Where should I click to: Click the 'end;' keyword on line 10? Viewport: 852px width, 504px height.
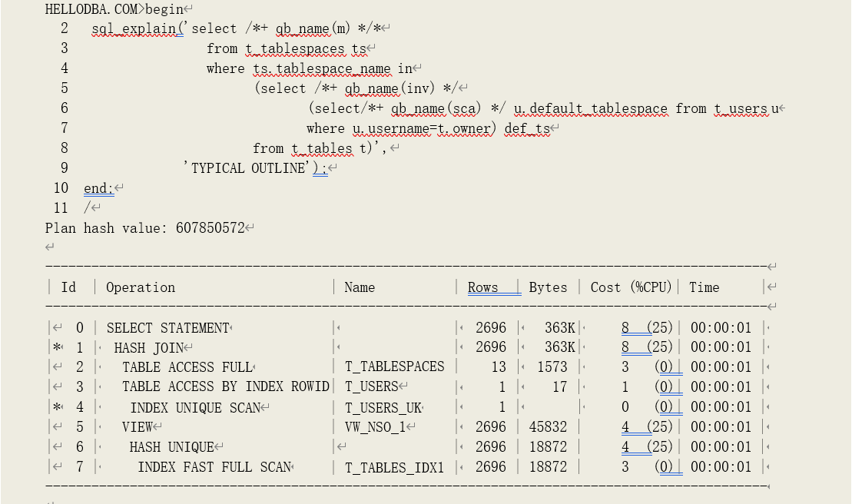[98, 188]
